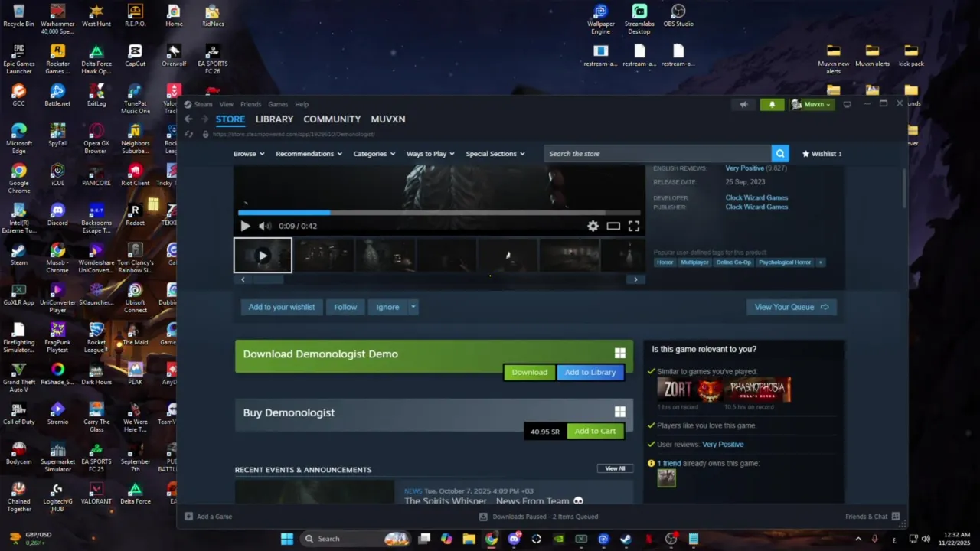Open Steam announcements megaphone
Viewport: 980px width, 551px height.
pyautogui.click(x=743, y=104)
